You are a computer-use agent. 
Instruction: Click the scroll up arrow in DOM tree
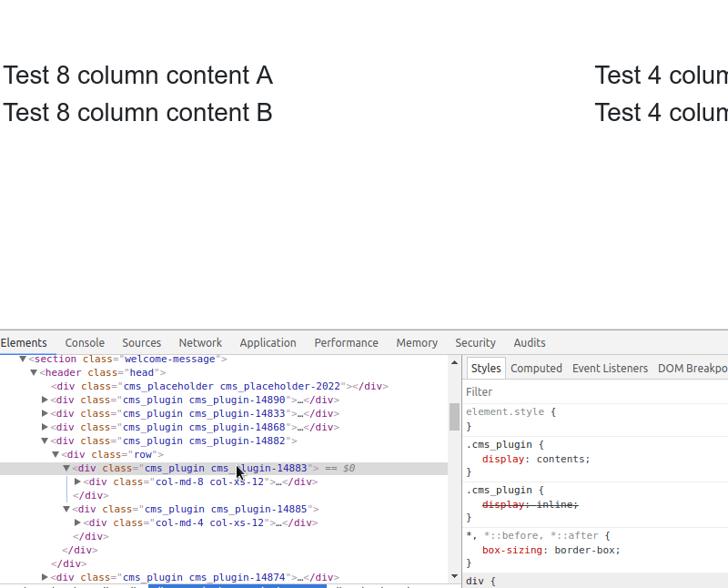click(x=454, y=363)
